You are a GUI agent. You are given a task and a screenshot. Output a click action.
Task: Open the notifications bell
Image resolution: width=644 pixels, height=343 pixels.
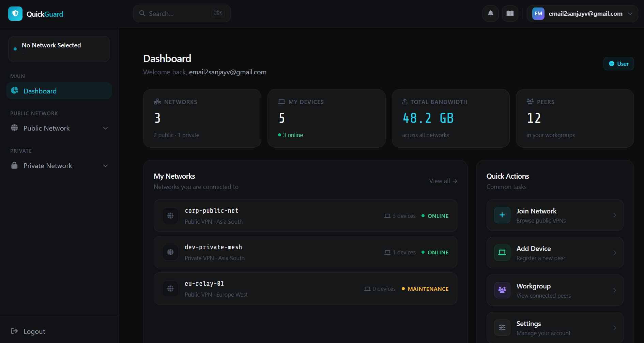[491, 14]
